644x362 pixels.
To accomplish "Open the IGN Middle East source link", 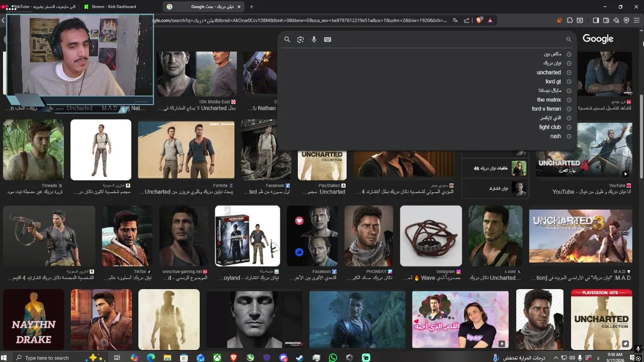I will click(x=217, y=102).
